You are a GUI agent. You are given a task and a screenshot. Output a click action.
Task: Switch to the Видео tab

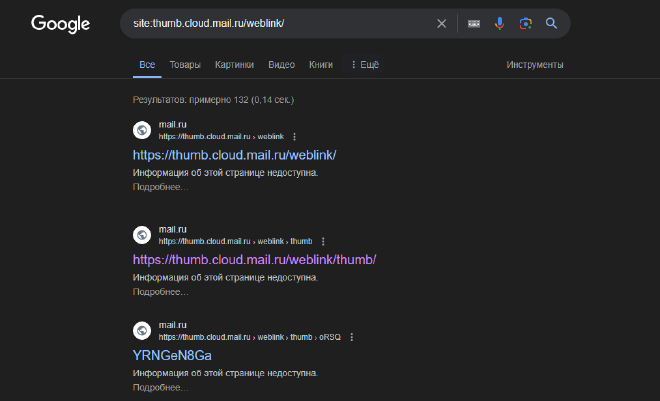point(281,65)
